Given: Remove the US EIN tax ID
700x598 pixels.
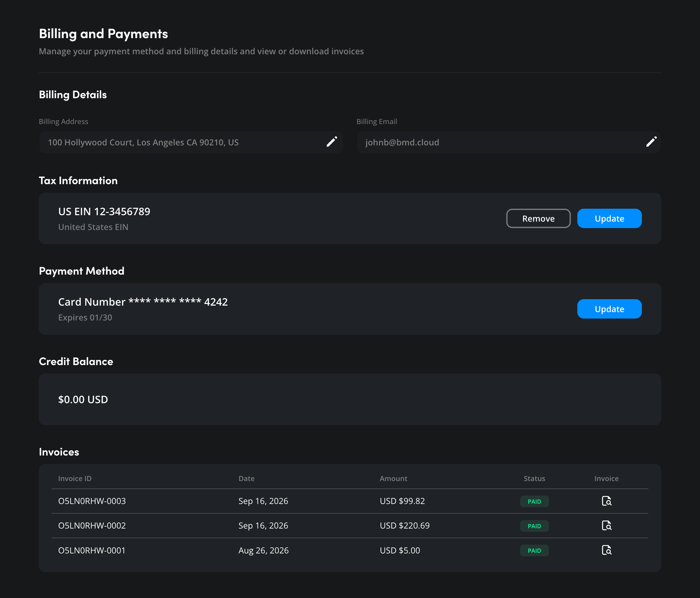Looking at the screenshot, I should click(x=538, y=218).
